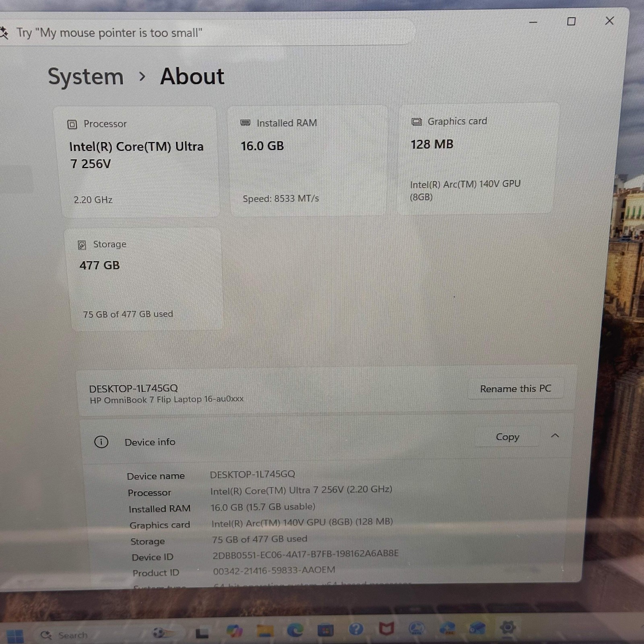
Task: Select the 16.0 GB RAM value
Action: (x=262, y=146)
